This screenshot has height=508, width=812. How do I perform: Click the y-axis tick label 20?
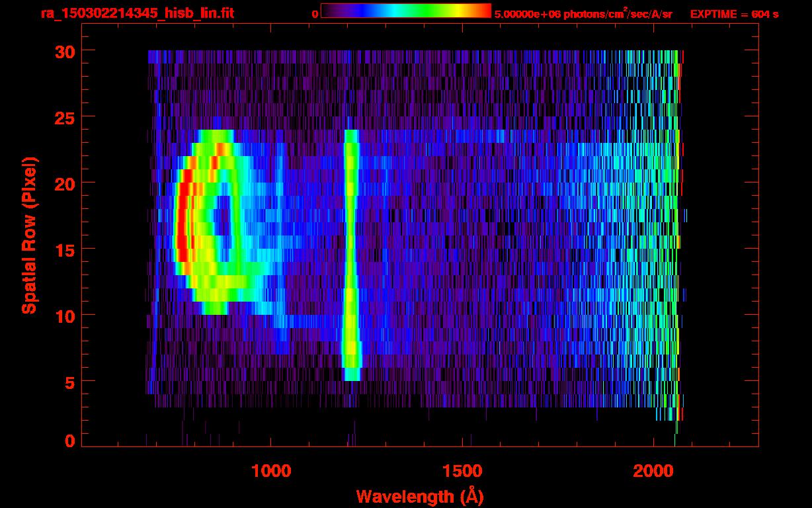65,183
